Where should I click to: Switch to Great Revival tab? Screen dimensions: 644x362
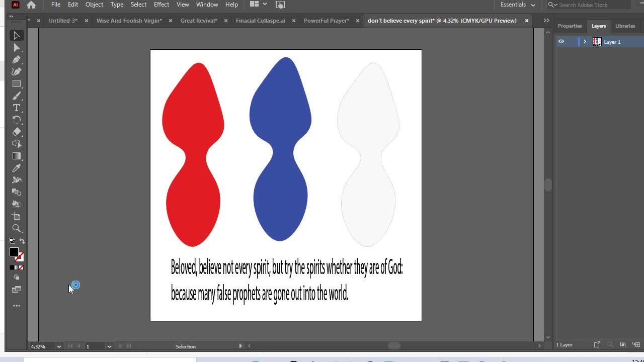coord(199,21)
